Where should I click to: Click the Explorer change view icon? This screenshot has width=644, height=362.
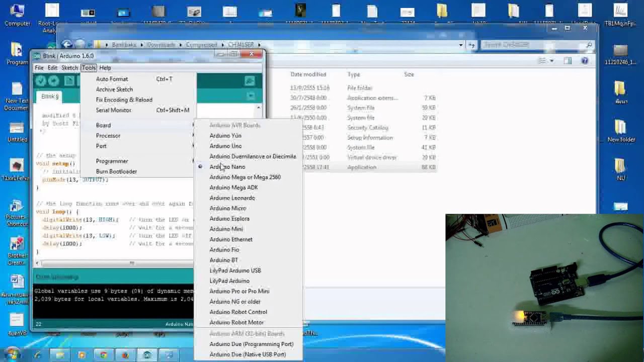coord(542,61)
